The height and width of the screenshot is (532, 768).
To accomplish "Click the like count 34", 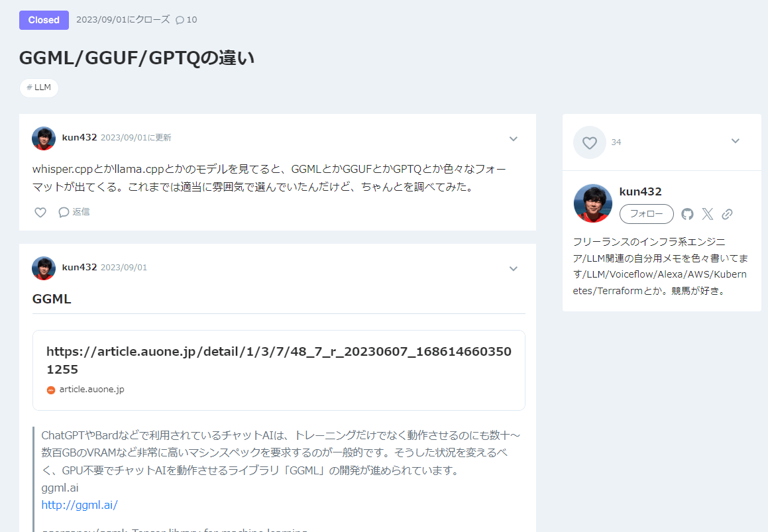I will click(x=616, y=142).
